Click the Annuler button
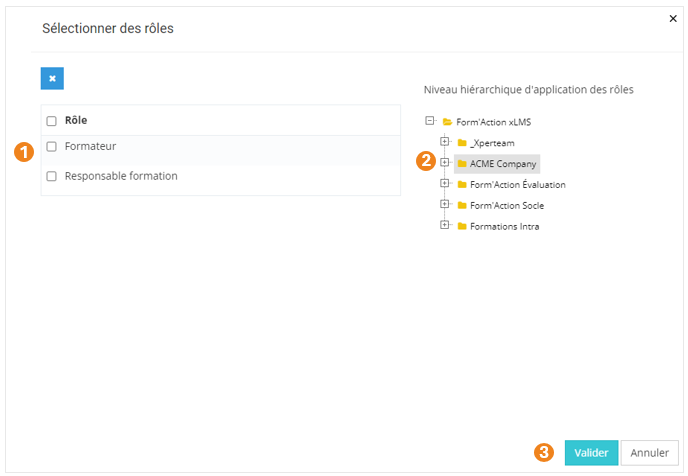 coord(649,452)
